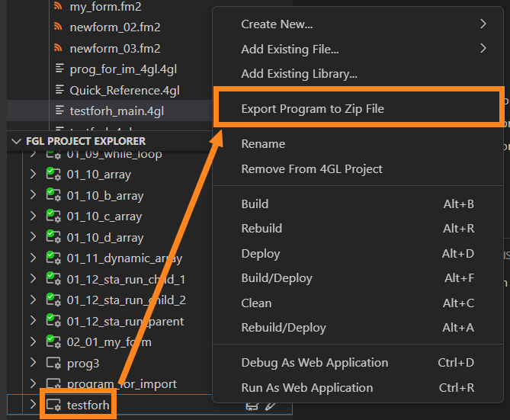Select the 01_10_c_array program label
Viewport: 510px width, 420px height.
[x=104, y=216]
